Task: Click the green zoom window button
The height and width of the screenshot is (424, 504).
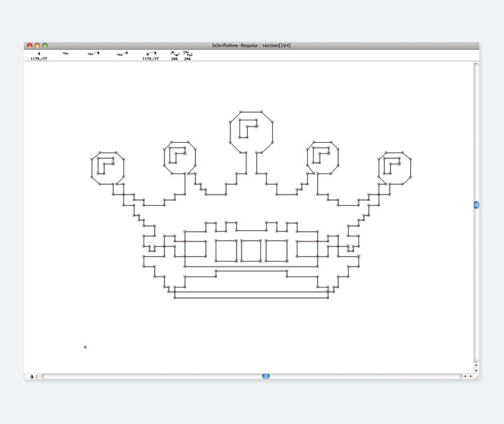Action: (x=45, y=45)
